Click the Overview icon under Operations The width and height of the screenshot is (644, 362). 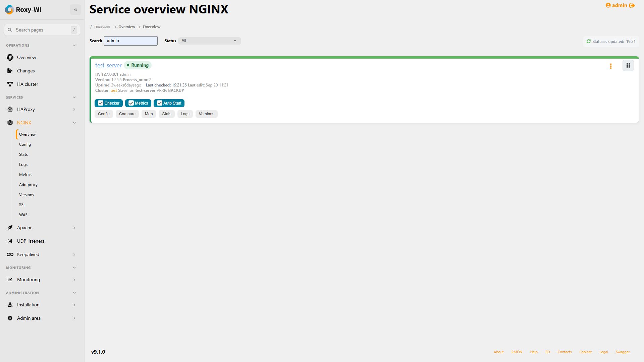pos(10,57)
